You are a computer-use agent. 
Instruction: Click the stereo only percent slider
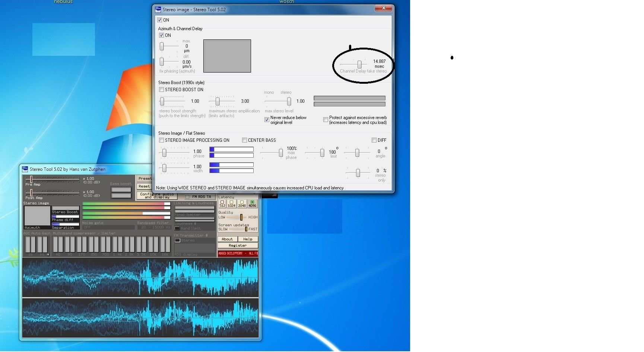tap(358, 173)
